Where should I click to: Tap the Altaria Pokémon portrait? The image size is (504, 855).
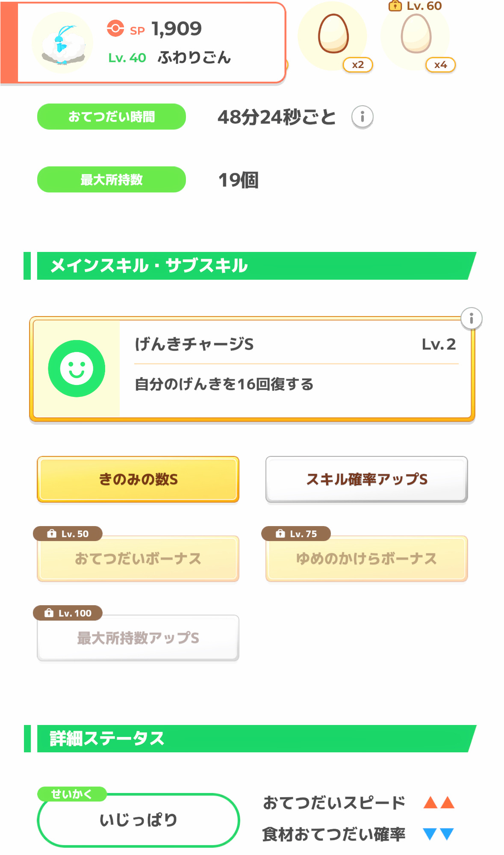pos(62,43)
